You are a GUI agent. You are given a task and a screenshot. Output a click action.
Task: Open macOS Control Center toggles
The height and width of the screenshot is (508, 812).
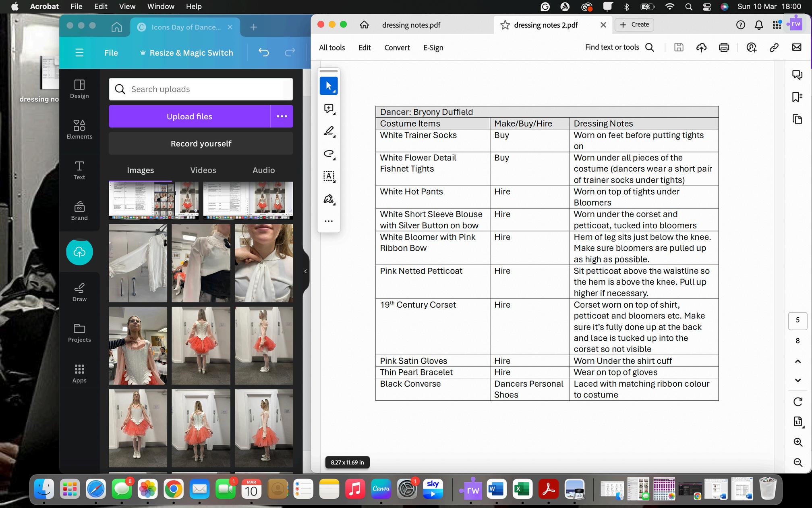pos(707,6)
